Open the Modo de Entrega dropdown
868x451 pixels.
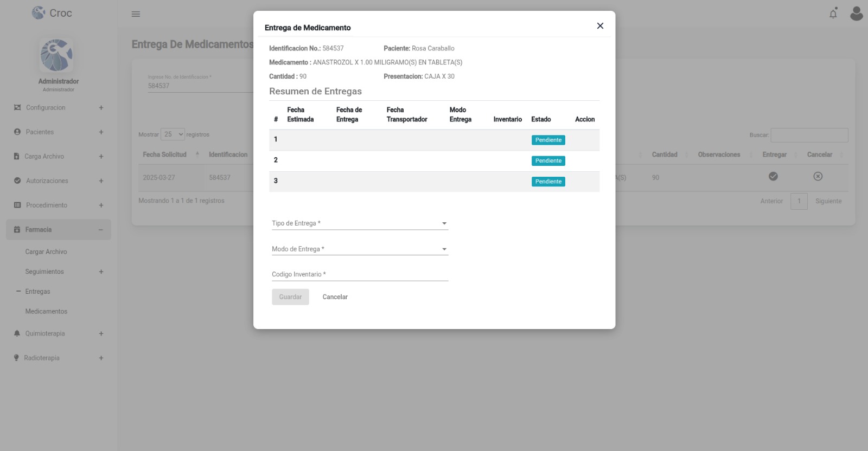(x=360, y=249)
